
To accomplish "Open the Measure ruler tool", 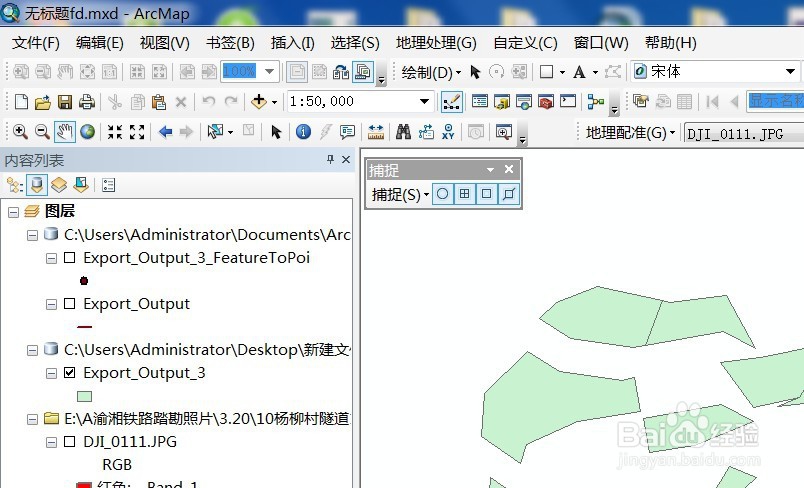I will [376, 132].
